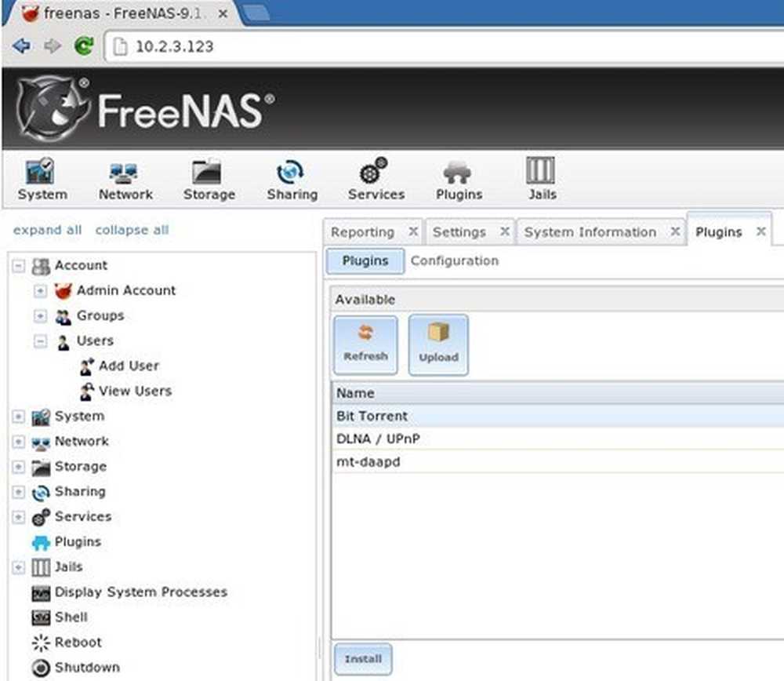Open the Plugins toolbar icon

coord(459,179)
